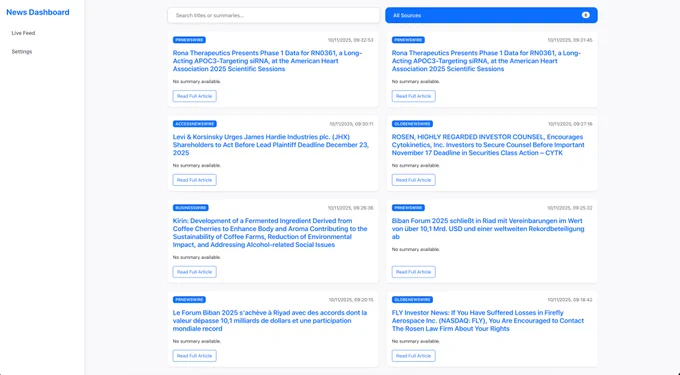Click 'No summary available.' on Kirin card

pyautogui.click(x=197, y=257)
